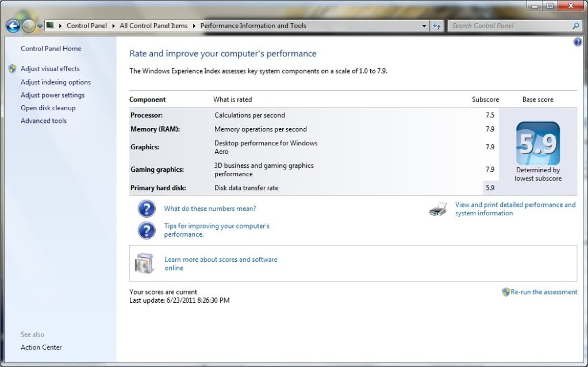Go to 'Control Panel Home'
The image size is (588, 367).
[51, 49]
